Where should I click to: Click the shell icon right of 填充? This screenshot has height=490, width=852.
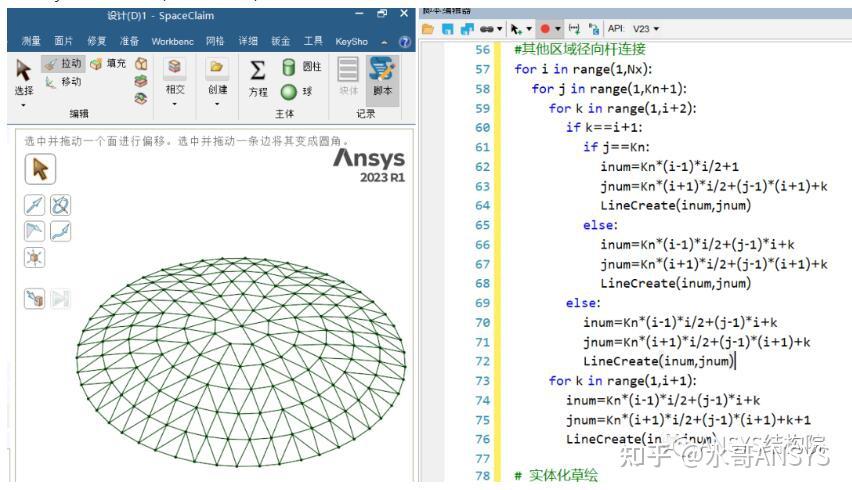141,64
